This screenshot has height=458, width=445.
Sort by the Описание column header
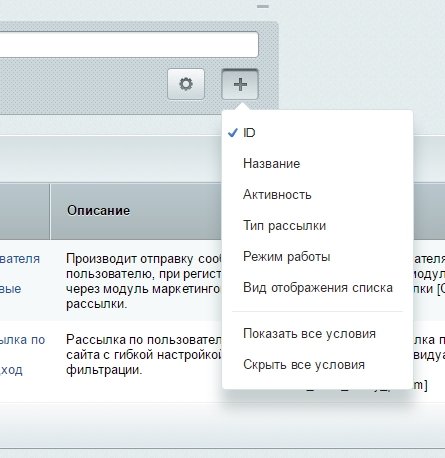[98, 211]
